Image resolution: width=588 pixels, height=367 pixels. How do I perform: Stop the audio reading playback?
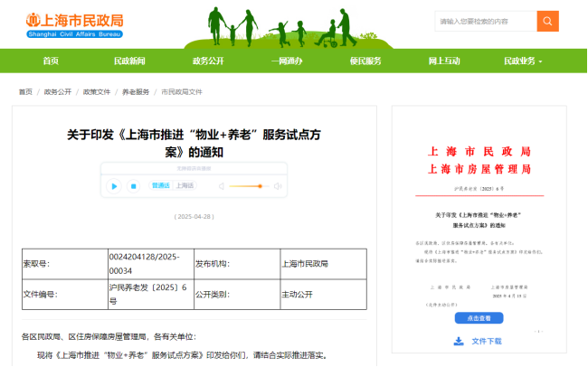coord(133,186)
